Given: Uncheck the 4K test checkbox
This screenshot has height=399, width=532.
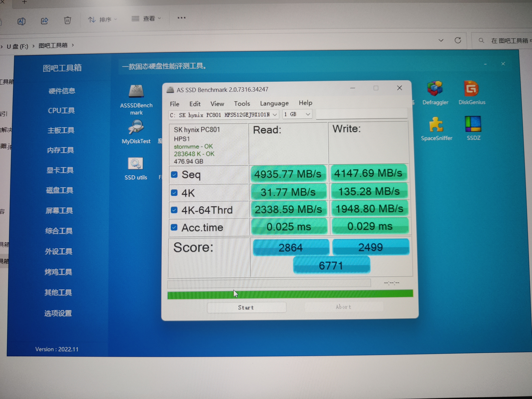Looking at the screenshot, I should pyautogui.click(x=174, y=193).
